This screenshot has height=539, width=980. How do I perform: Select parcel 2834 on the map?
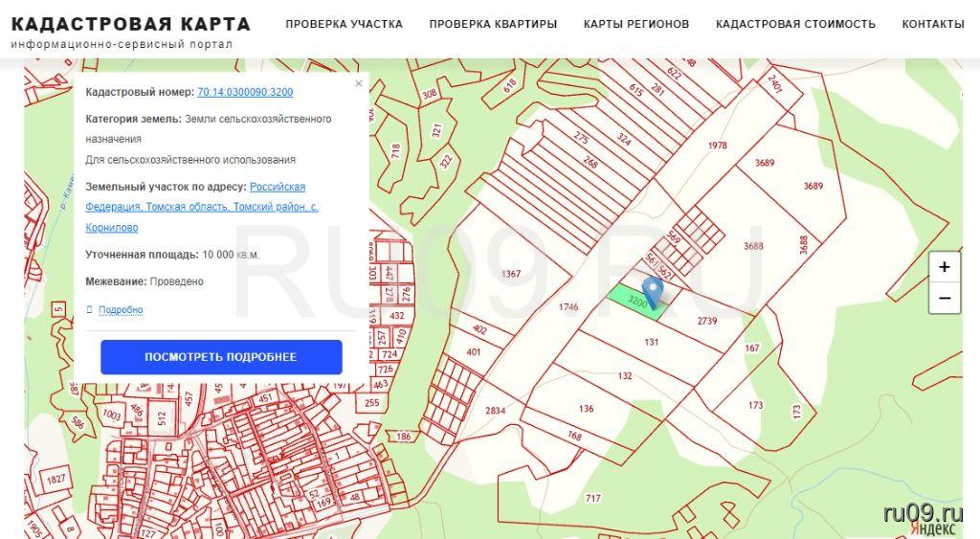495,411
